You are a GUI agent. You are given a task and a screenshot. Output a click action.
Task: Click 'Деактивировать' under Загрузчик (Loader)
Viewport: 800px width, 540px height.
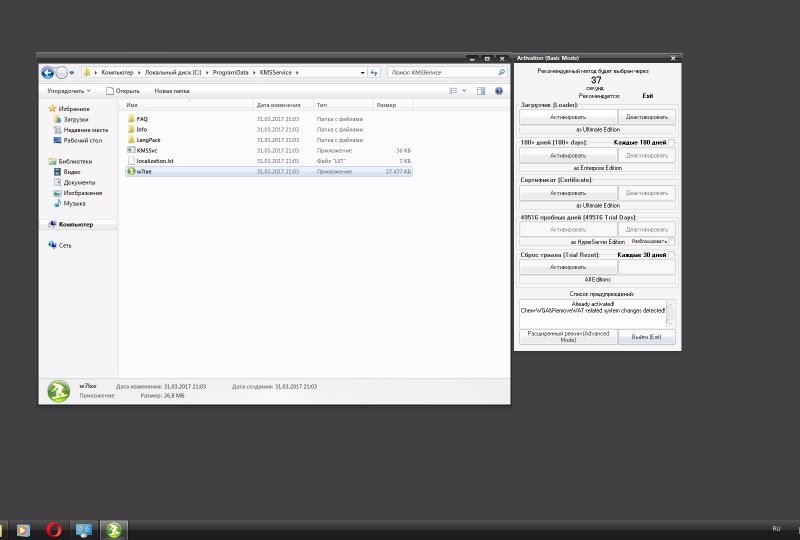[x=646, y=117]
